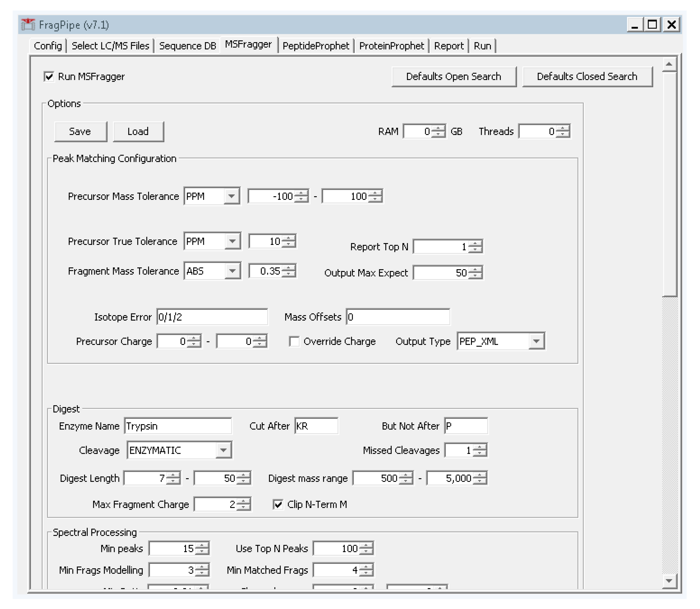This screenshot has height=609, width=700.
Task: Toggle the Clip N-Term M checkbox
Action: click(x=278, y=504)
